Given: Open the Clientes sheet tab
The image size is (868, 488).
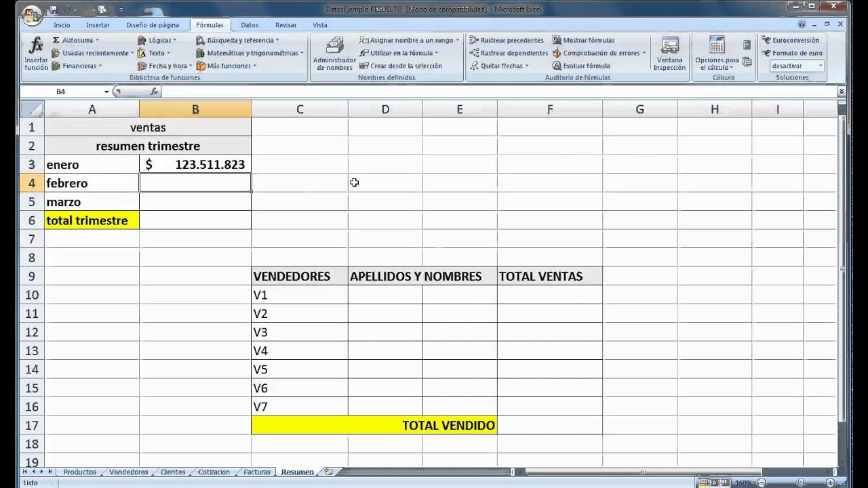Looking at the screenshot, I should pyautogui.click(x=173, y=472).
